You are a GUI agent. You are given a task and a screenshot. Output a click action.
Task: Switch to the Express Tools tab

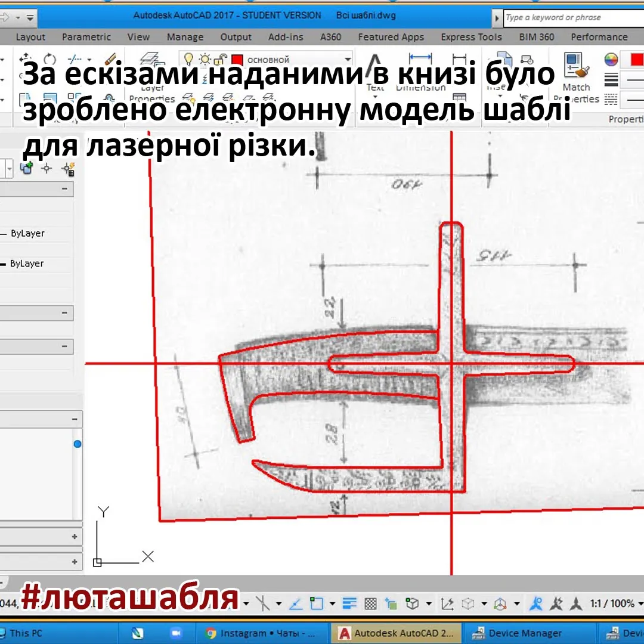(472, 37)
